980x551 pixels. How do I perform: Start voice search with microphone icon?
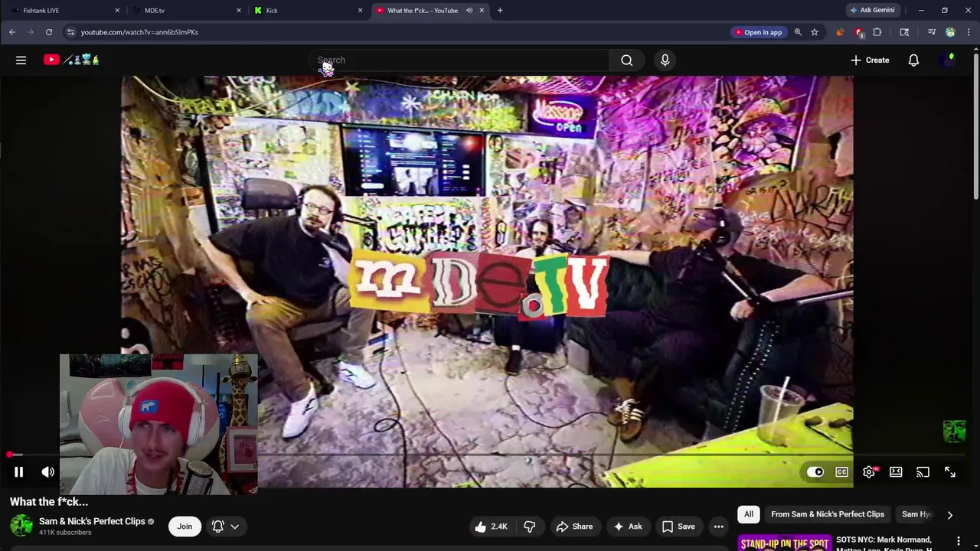[x=665, y=60]
